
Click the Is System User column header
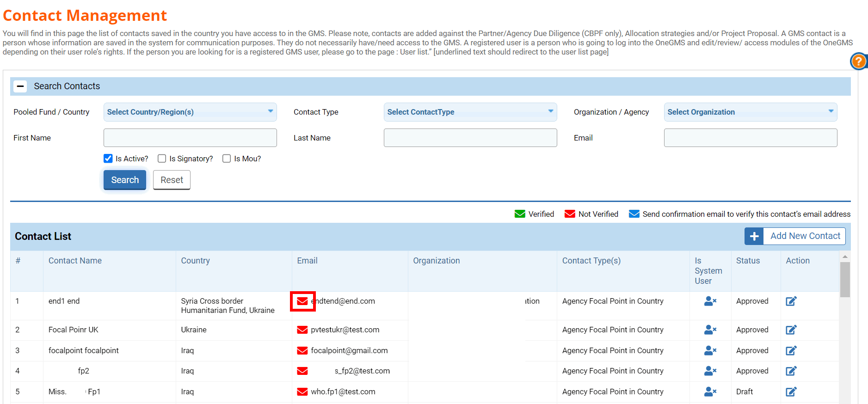[708, 271]
